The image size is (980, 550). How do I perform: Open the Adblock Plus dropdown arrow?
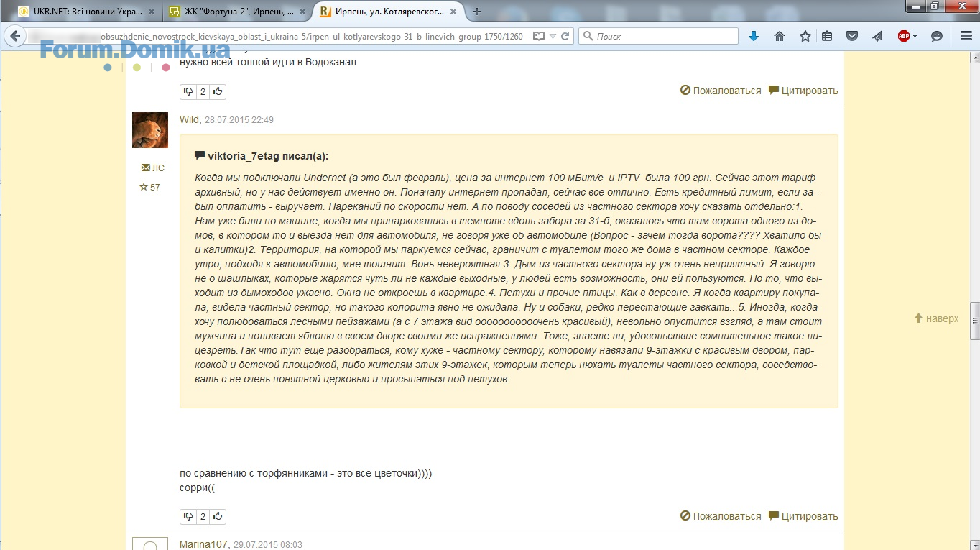915,36
